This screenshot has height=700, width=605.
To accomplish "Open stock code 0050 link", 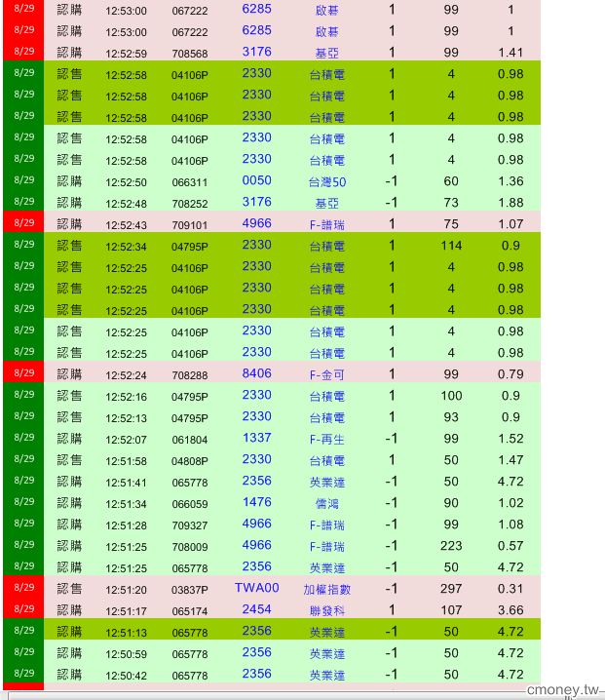I will (256, 180).
